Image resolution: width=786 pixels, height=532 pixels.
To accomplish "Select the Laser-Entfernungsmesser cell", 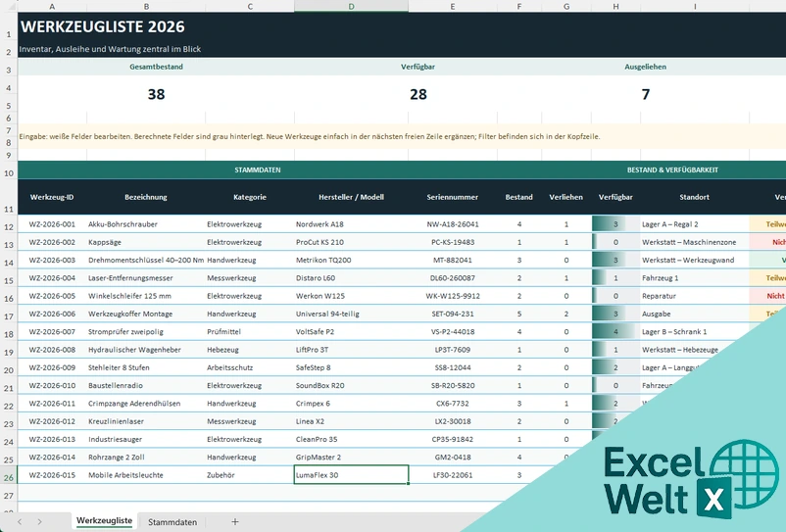I will [x=146, y=278].
